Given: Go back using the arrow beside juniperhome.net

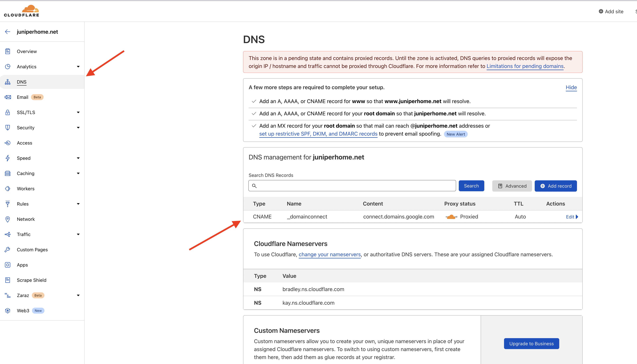Looking at the screenshot, I should (7, 32).
